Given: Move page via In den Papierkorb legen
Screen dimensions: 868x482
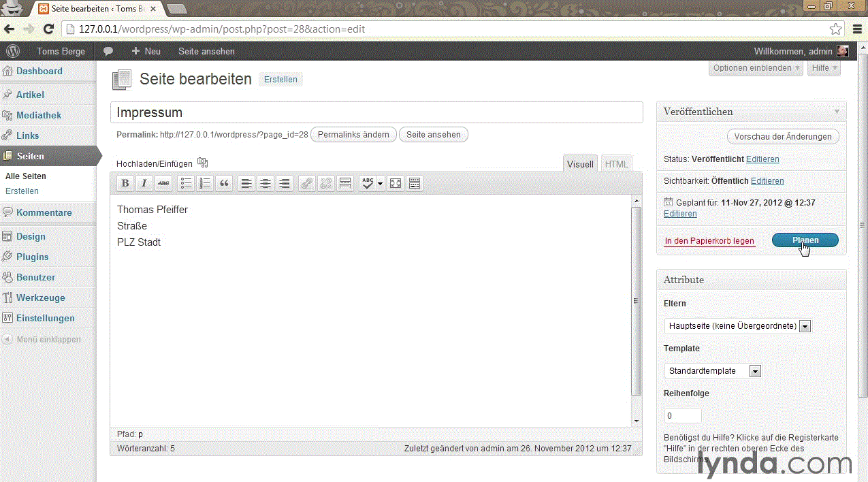Looking at the screenshot, I should (x=709, y=241).
